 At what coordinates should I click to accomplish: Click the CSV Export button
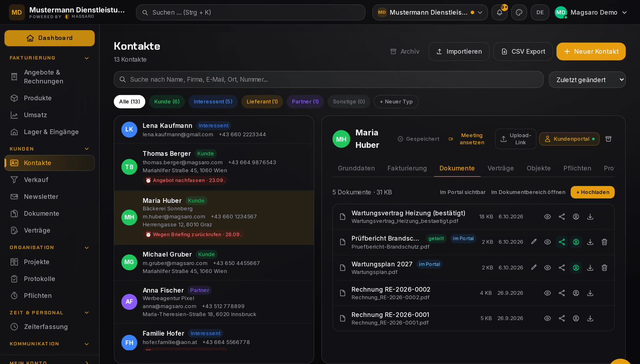tap(523, 52)
